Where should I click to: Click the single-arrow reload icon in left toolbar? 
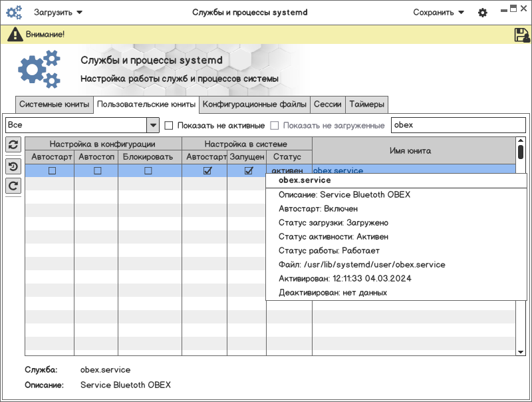[13, 186]
